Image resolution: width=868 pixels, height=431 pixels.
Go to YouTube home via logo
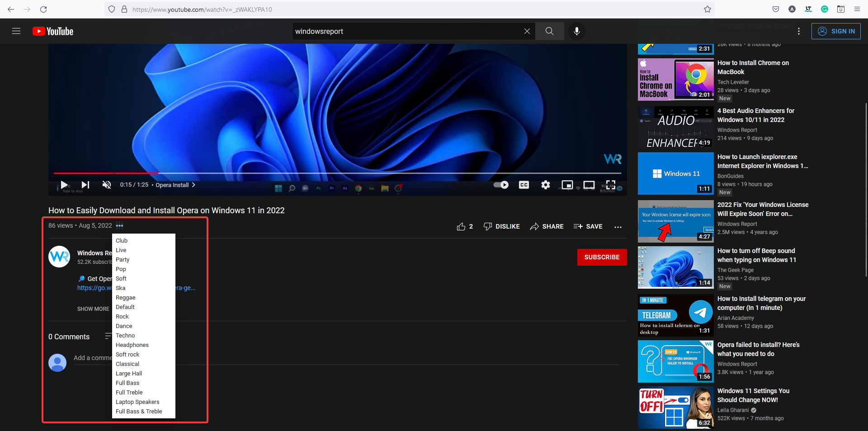tap(53, 31)
